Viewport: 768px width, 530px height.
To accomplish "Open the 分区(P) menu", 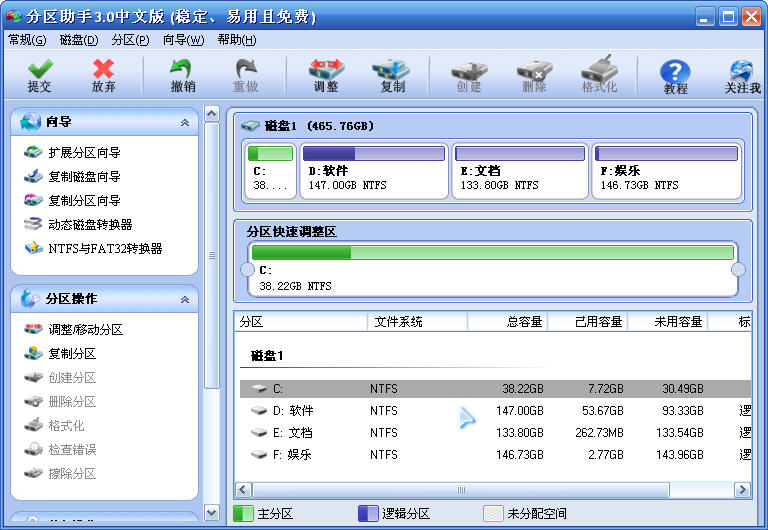I will point(130,40).
